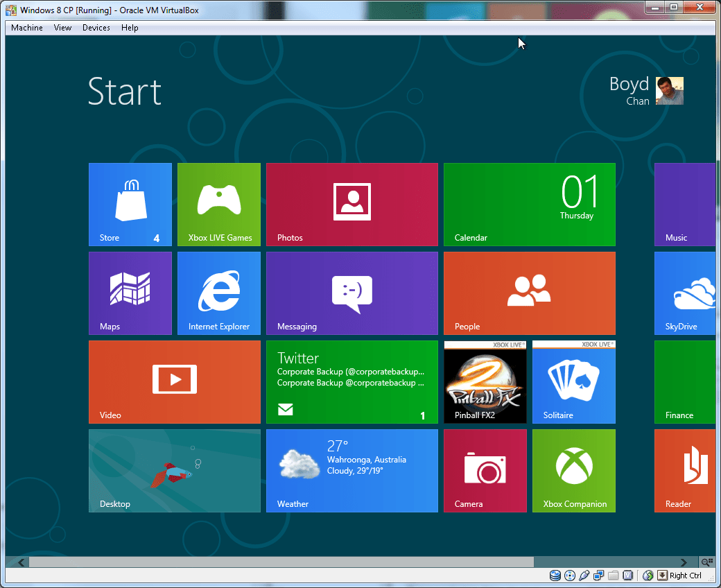Click the scroll right arrow
Image resolution: width=721 pixels, height=588 pixels.
684,562
